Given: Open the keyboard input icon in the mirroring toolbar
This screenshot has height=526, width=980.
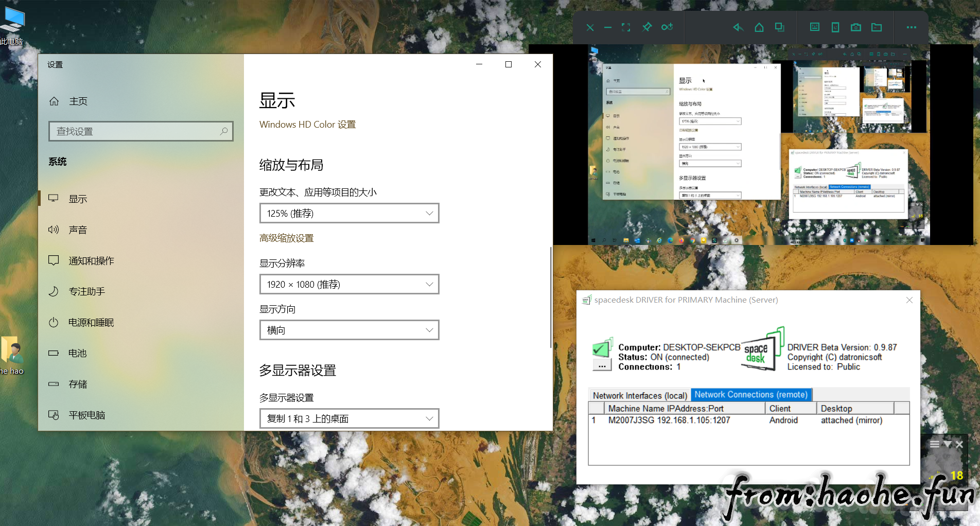Looking at the screenshot, I should [815, 27].
